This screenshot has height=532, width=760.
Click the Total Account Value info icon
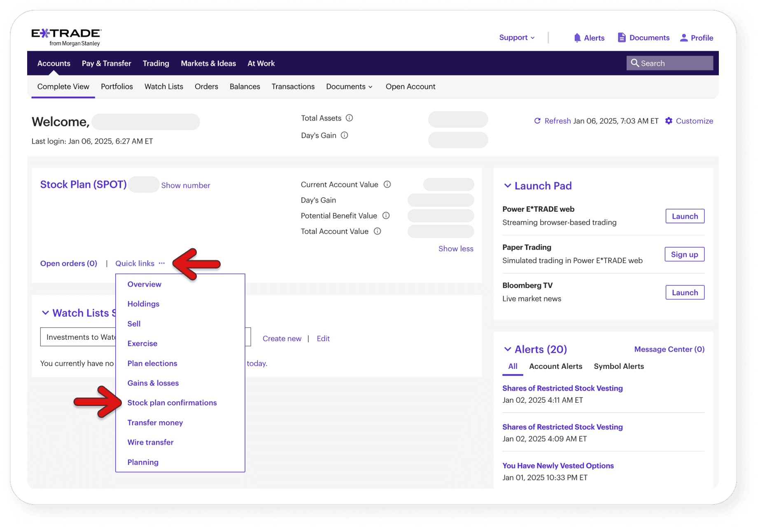(x=377, y=231)
